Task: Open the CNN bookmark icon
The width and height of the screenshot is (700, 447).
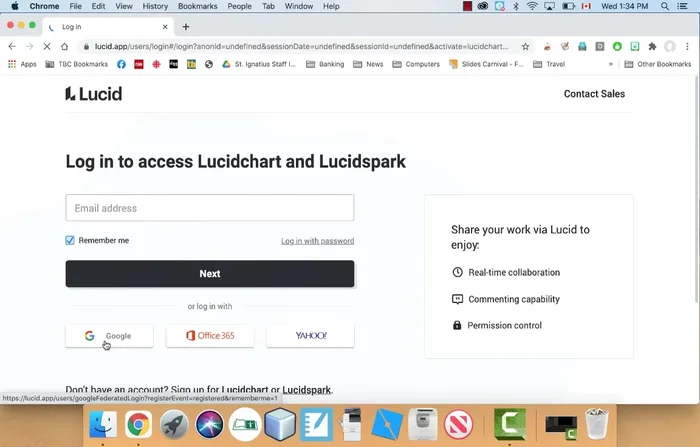Action: coord(139,64)
